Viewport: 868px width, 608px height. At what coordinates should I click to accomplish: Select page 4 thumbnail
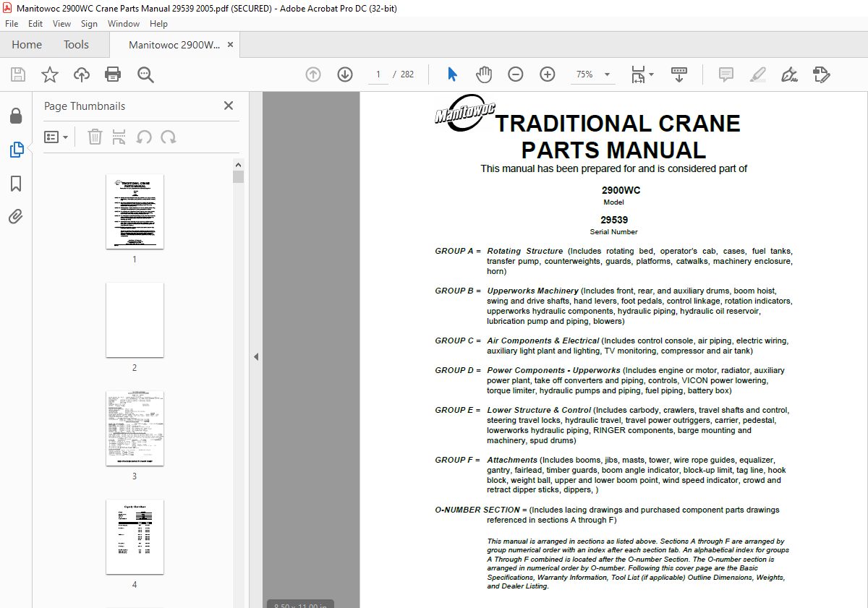(x=135, y=536)
